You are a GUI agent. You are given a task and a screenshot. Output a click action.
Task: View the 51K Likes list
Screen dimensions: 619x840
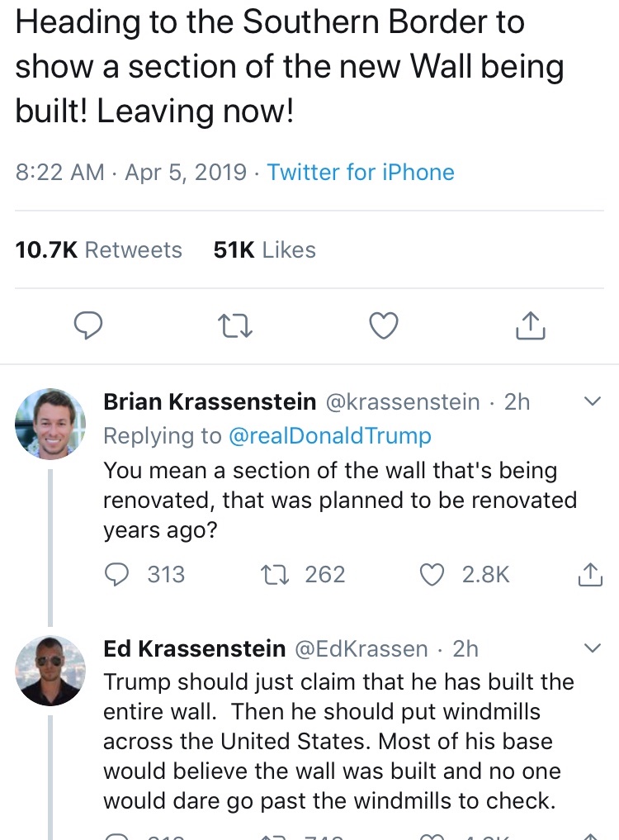tap(264, 249)
